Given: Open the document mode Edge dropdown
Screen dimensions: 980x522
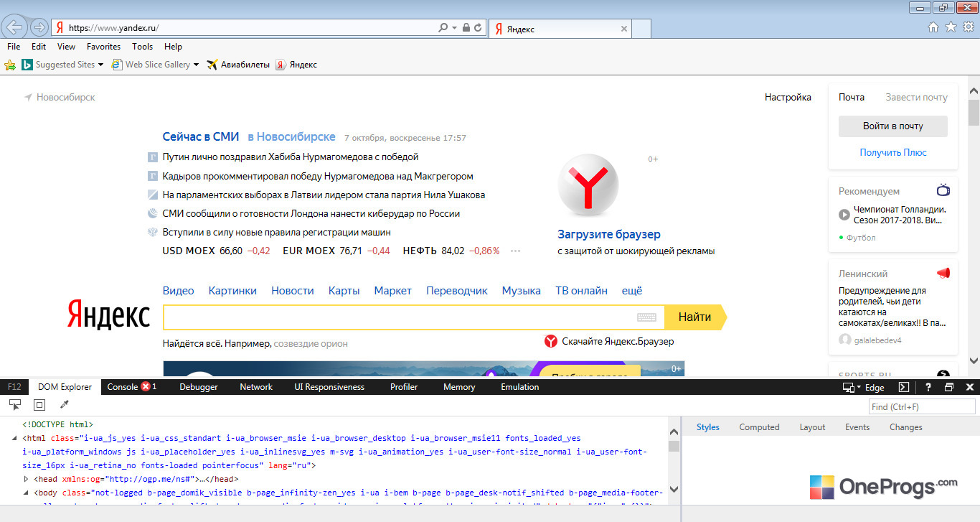Looking at the screenshot, I should (x=863, y=387).
